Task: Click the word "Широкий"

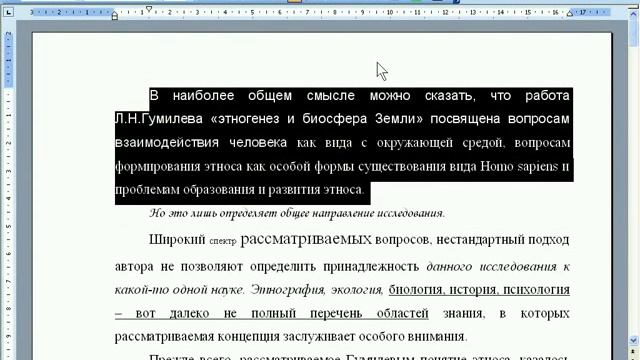Action: pyautogui.click(x=177, y=239)
